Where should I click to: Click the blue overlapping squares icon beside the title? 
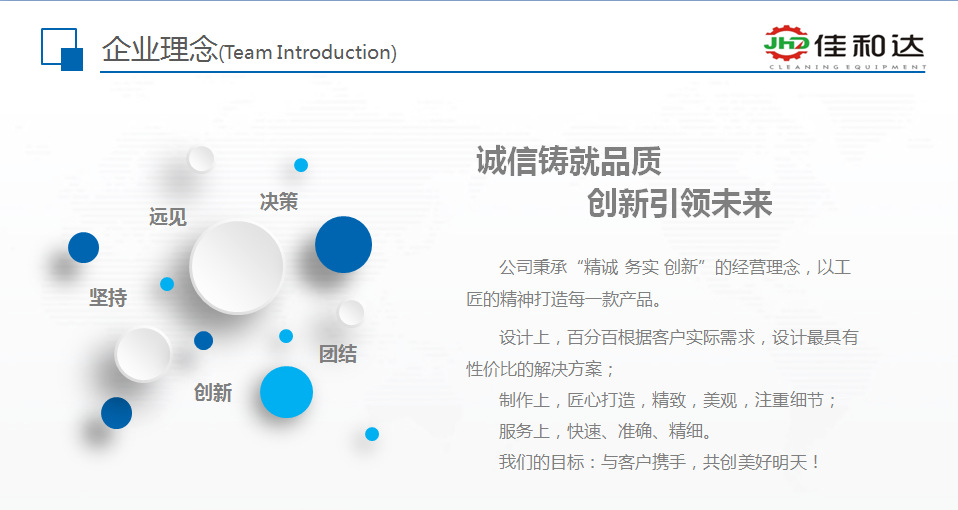(62, 49)
